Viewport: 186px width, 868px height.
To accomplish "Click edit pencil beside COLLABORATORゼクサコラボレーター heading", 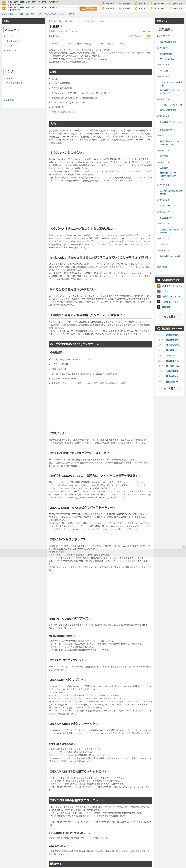I will click(94, 833).
